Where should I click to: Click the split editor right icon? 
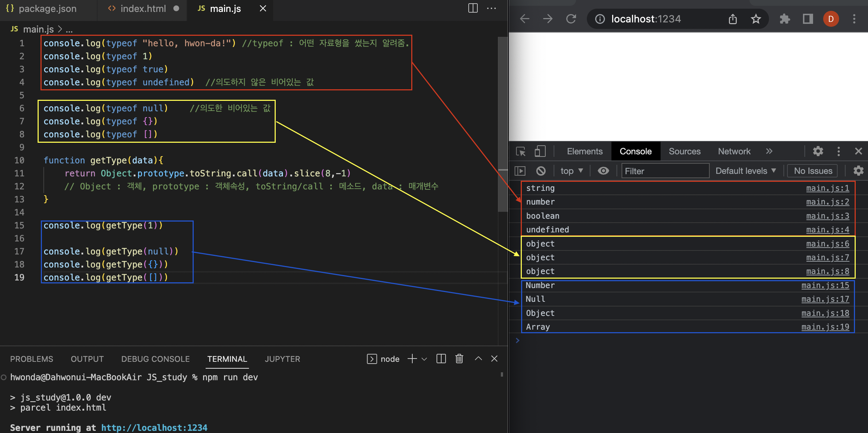(x=473, y=8)
